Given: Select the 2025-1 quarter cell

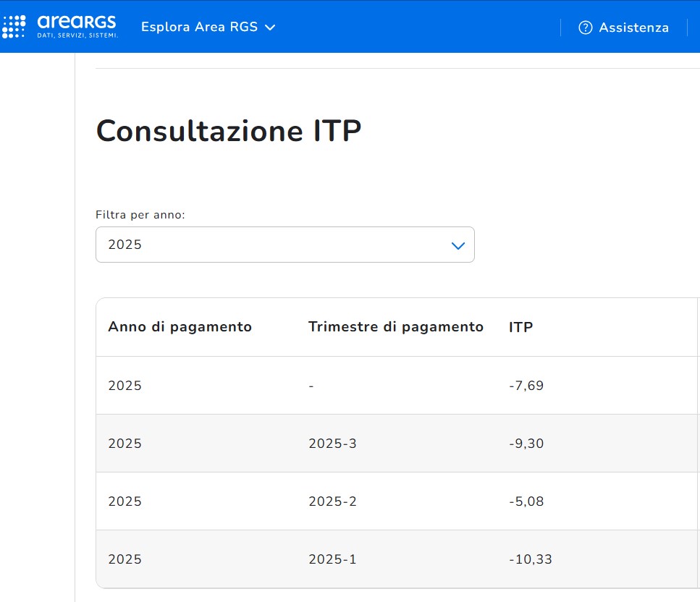Looking at the screenshot, I should coord(332,559).
